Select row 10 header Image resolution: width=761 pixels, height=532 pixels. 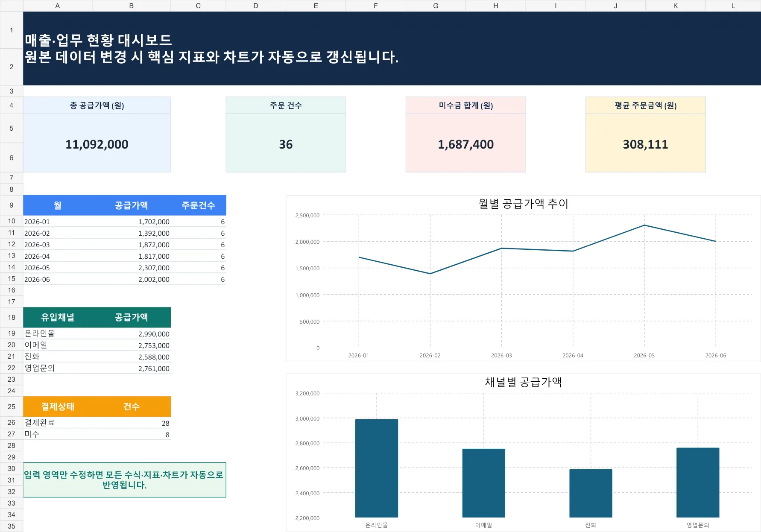(12, 221)
